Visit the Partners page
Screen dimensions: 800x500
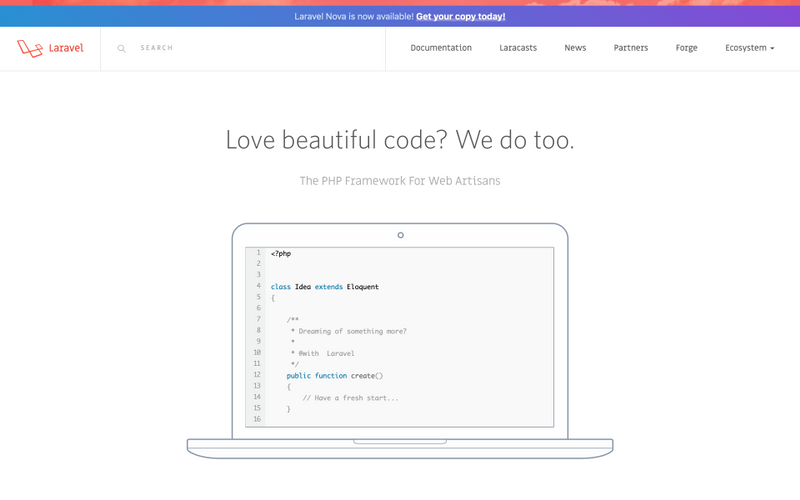coord(631,48)
